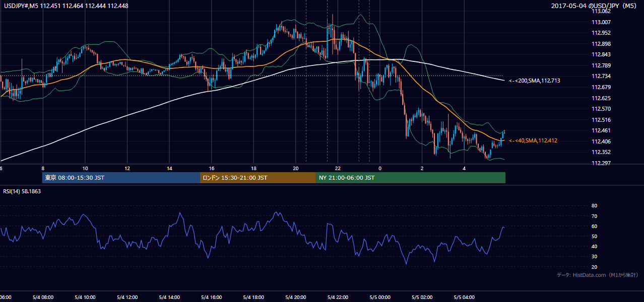Click the 112.843 price axis value
The image size is (644, 302).
pos(601,54)
